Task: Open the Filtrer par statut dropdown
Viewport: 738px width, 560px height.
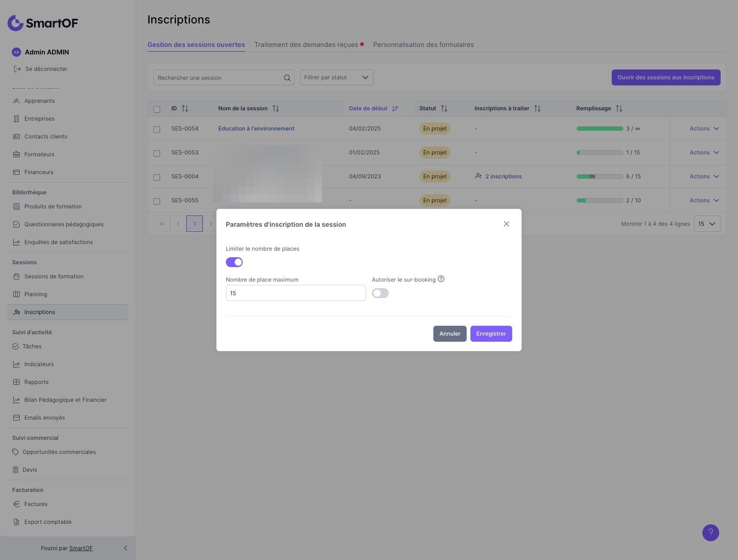Action: pyautogui.click(x=337, y=77)
